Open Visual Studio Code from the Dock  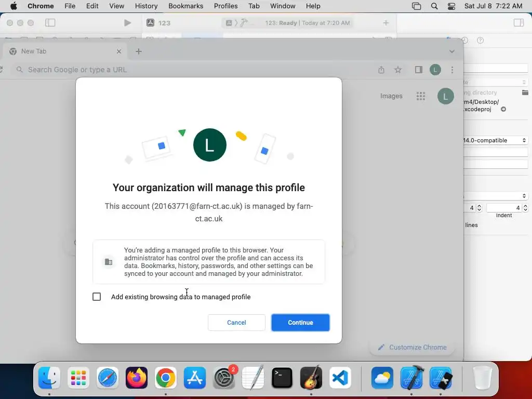pos(340,378)
